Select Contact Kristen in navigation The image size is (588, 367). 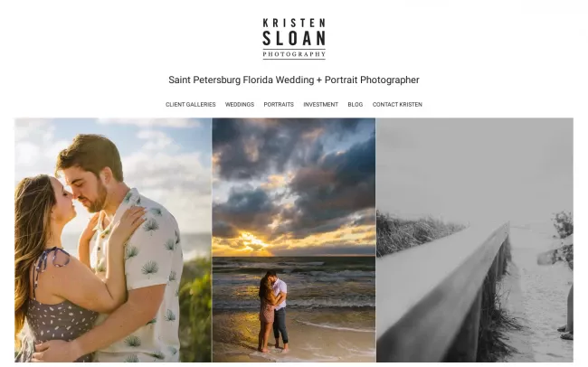click(397, 104)
